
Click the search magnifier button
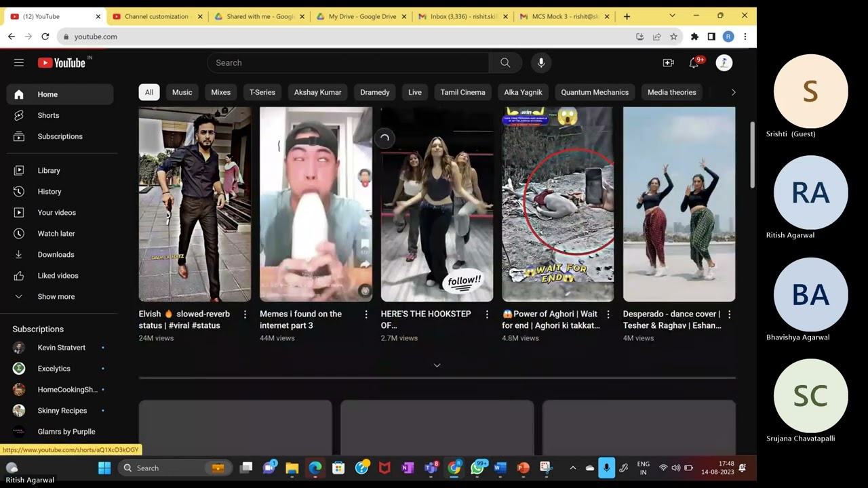pos(505,63)
